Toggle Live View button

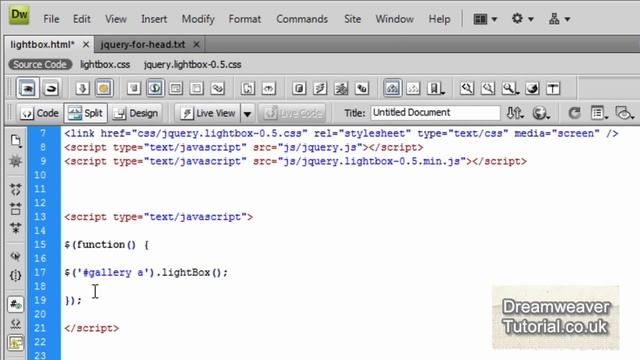209,113
